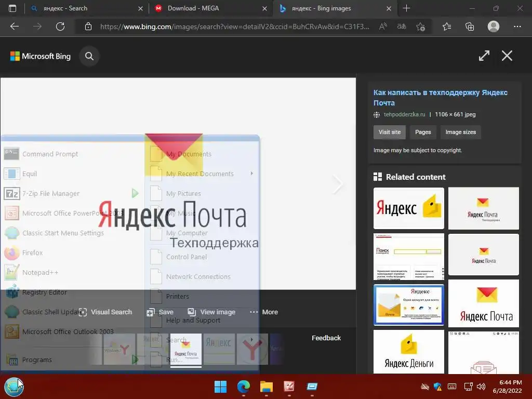This screenshot has height=399, width=532.
Task: Add this page to favorites
Action: 420,26
